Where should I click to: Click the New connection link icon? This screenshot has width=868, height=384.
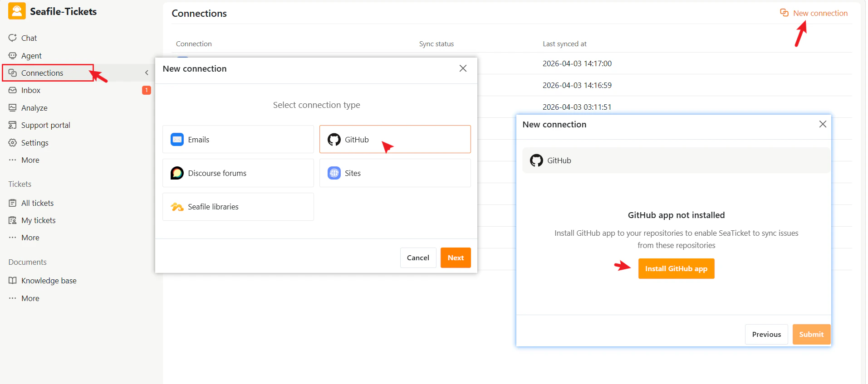pyautogui.click(x=784, y=13)
